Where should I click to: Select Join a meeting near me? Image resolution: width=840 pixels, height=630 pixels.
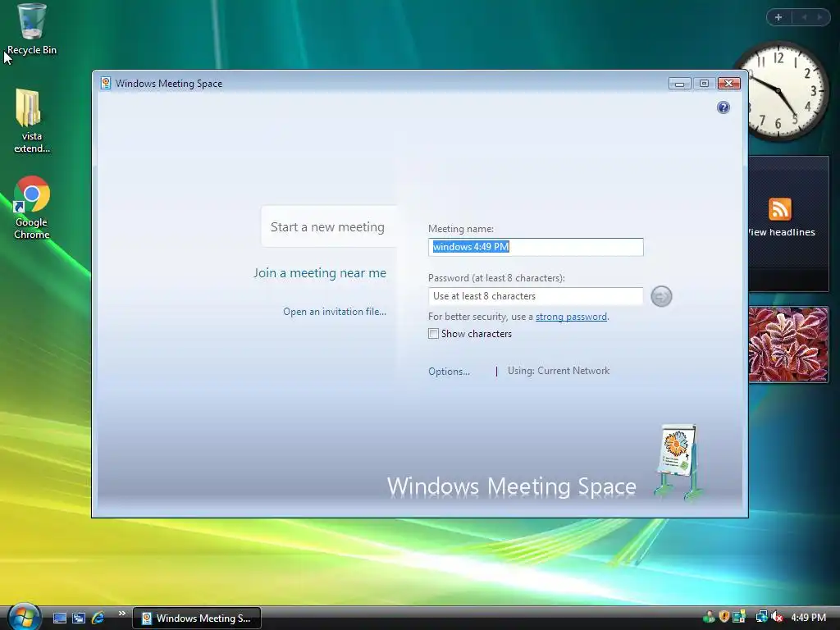320,272
